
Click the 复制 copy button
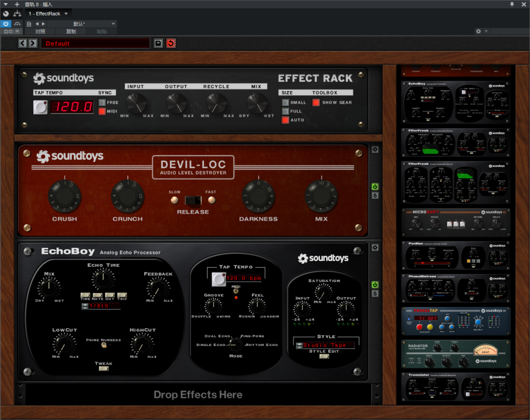tap(71, 32)
